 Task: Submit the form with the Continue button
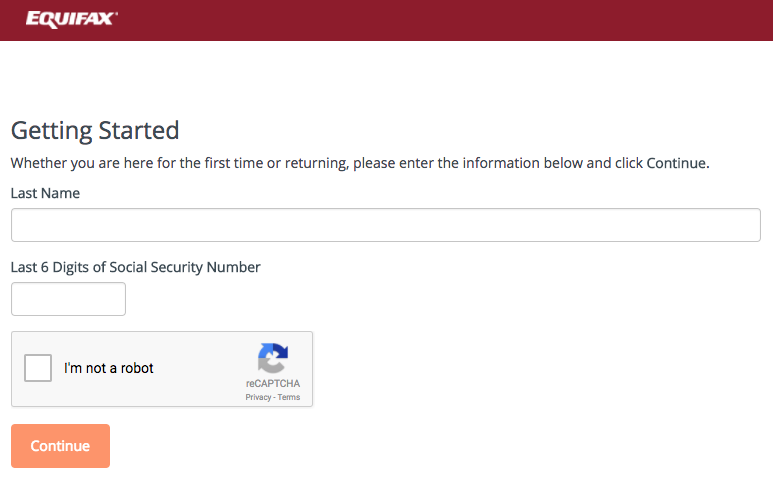point(60,446)
